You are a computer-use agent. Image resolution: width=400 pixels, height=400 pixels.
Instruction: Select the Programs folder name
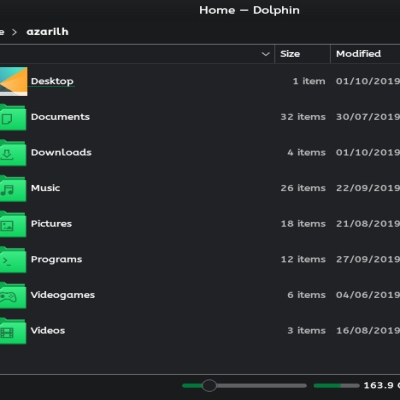56,260
